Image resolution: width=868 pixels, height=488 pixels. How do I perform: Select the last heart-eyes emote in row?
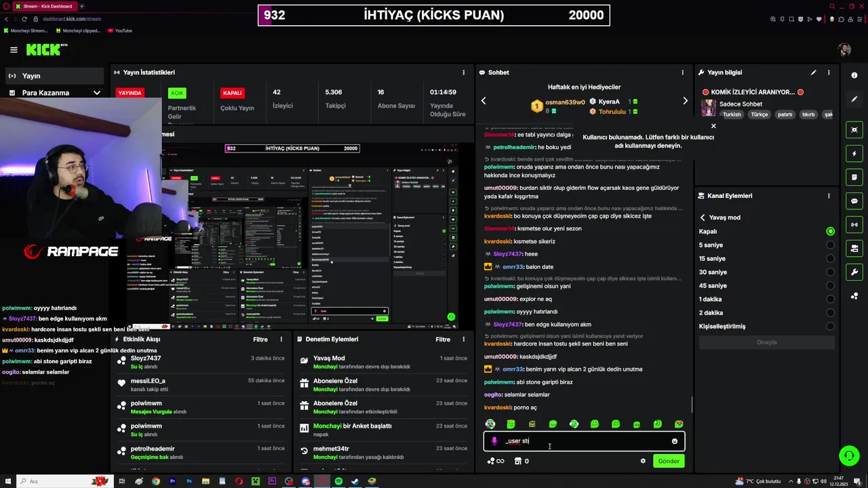point(679,424)
